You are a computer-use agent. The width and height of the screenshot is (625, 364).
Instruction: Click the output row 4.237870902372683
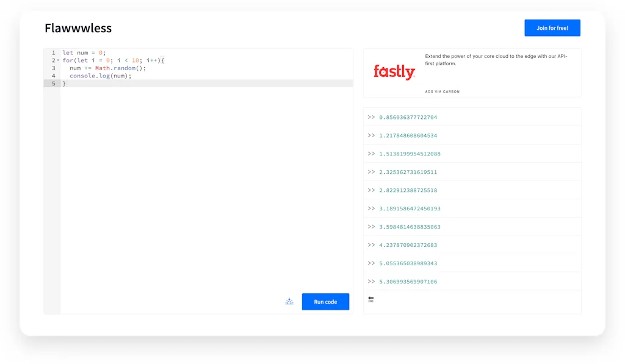408,245
